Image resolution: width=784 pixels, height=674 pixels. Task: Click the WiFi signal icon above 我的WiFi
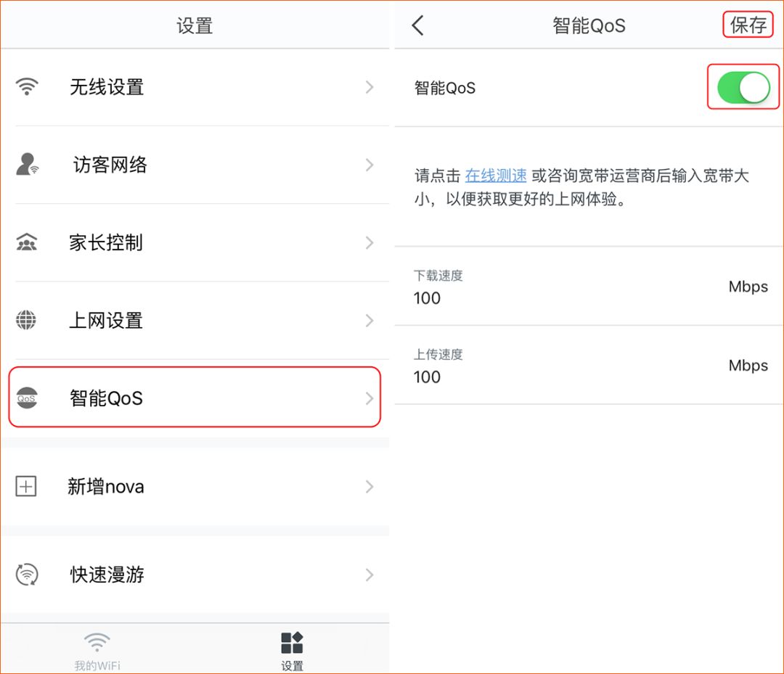97,639
